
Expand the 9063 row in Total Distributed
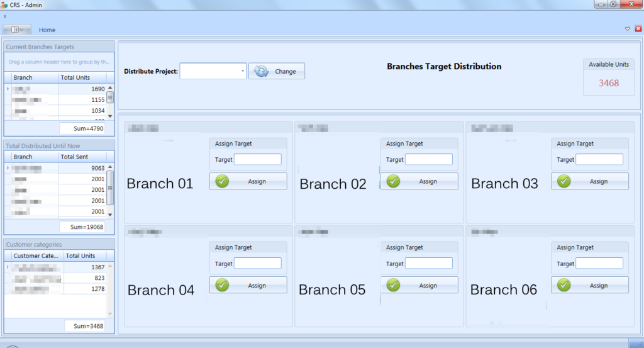coord(8,168)
